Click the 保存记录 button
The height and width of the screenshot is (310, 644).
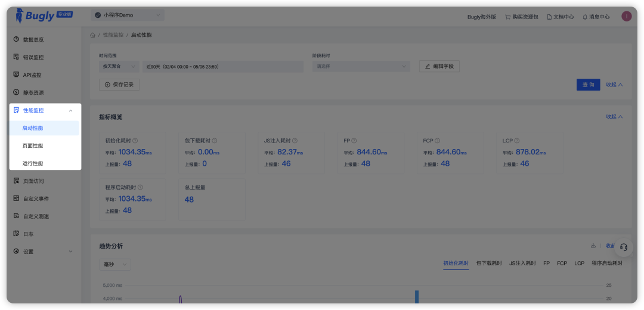(119, 85)
